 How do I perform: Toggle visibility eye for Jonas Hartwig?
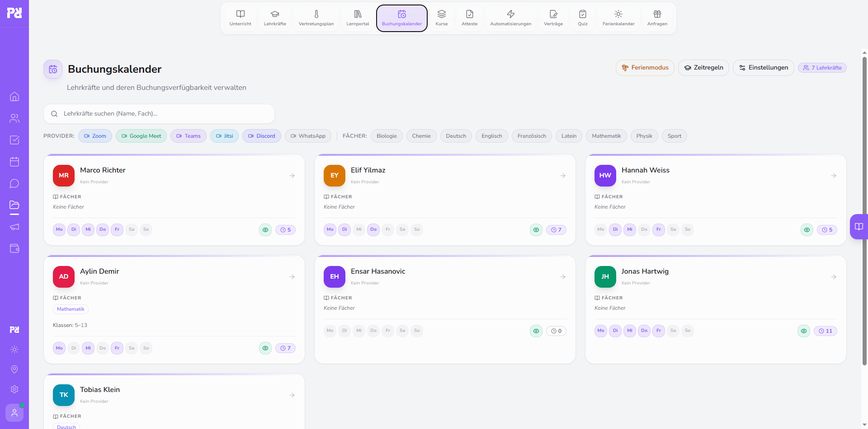804,331
